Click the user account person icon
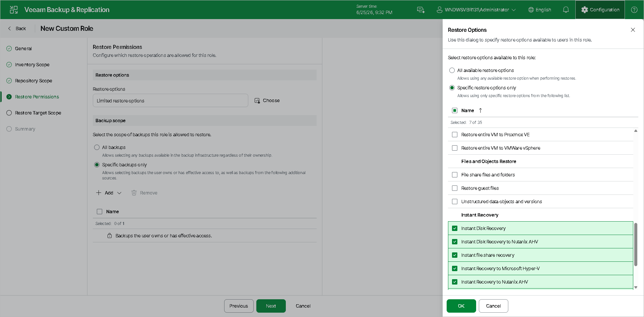This screenshot has width=644, height=317. click(x=439, y=10)
